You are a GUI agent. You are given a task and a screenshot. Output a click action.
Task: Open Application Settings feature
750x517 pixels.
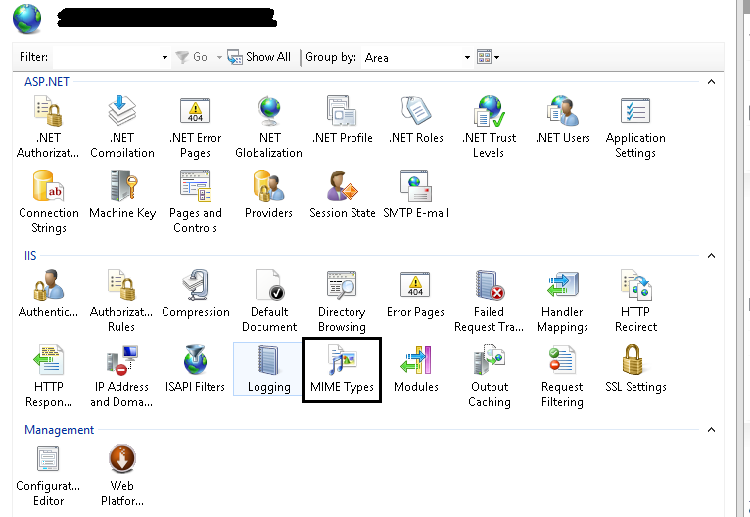pyautogui.click(x=635, y=127)
